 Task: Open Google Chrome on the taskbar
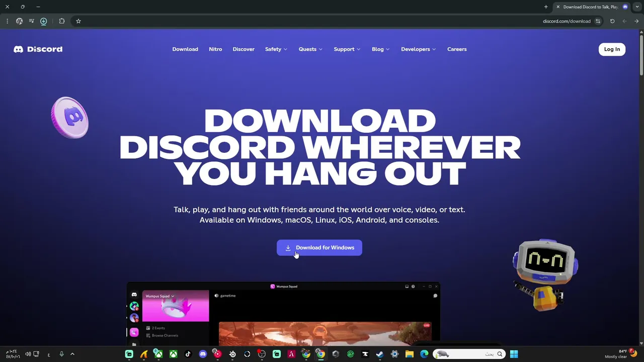tap(320, 354)
